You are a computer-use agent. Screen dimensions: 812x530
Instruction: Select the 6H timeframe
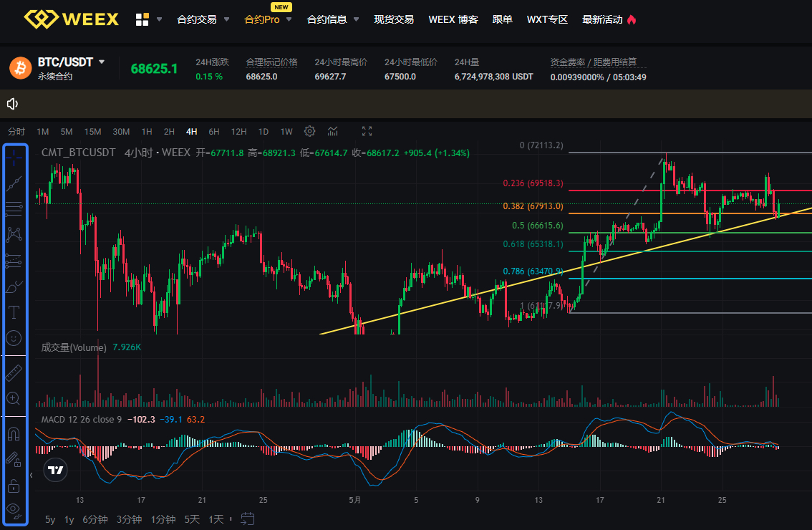pyautogui.click(x=214, y=132)
